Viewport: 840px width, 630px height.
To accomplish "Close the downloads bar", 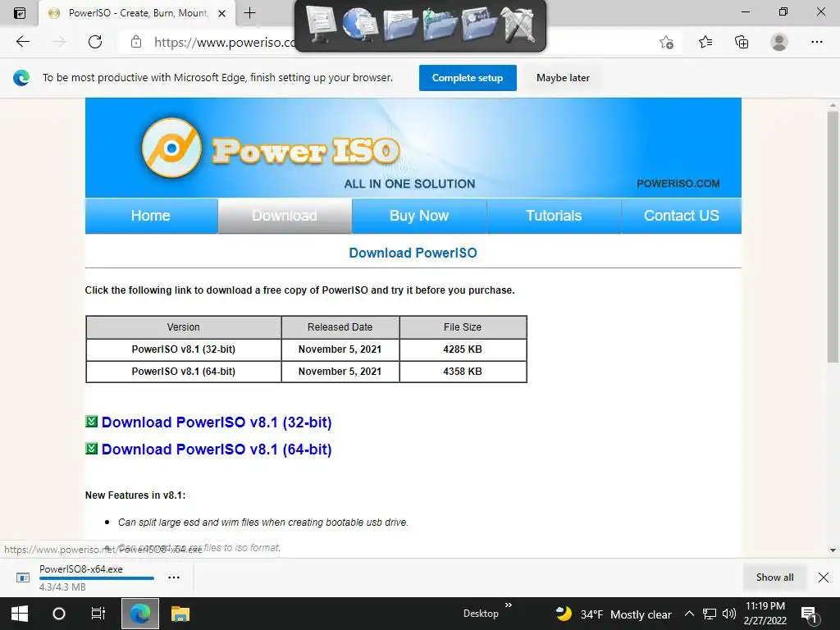I will click(x=824, y=577).
